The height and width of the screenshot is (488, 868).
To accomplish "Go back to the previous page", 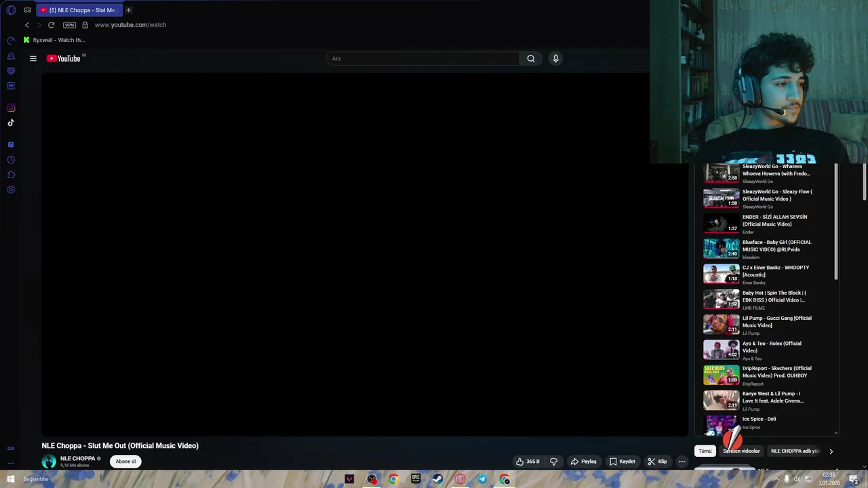I will (27, 25).
